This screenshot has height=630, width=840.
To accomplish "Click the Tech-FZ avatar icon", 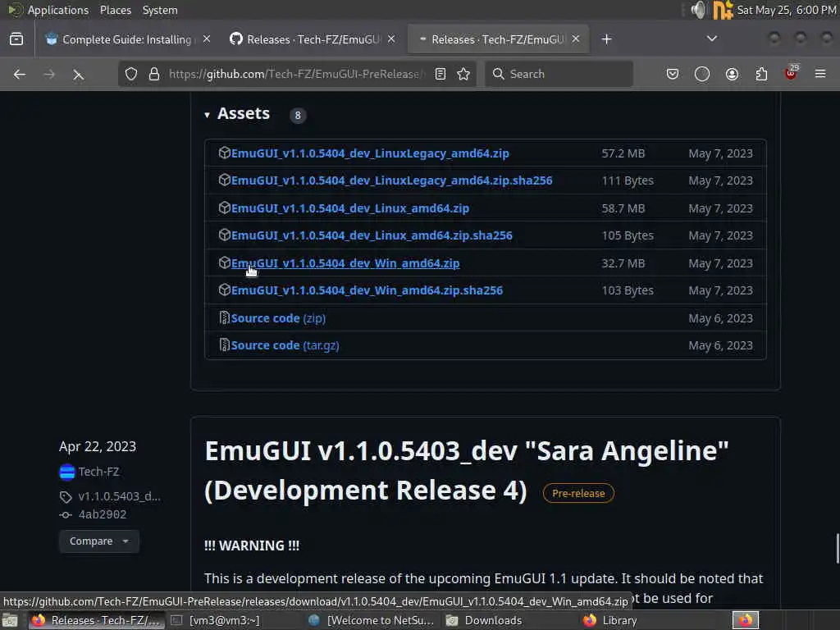I will coord(67,472).
